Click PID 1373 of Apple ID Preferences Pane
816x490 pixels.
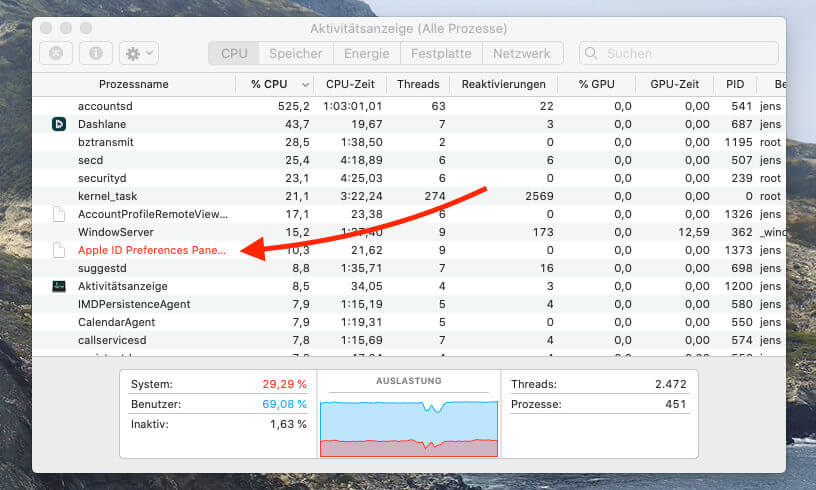tap(738, 250)
